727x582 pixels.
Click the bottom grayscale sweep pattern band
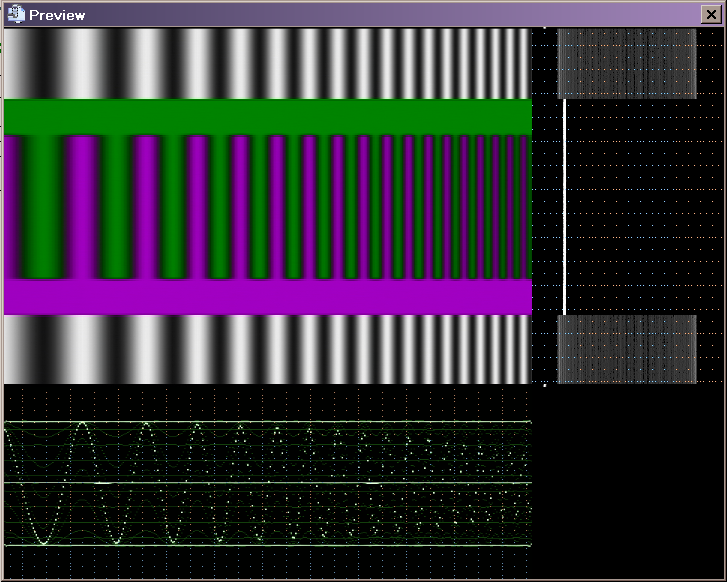pyautogui.click(x=268, y=349)
